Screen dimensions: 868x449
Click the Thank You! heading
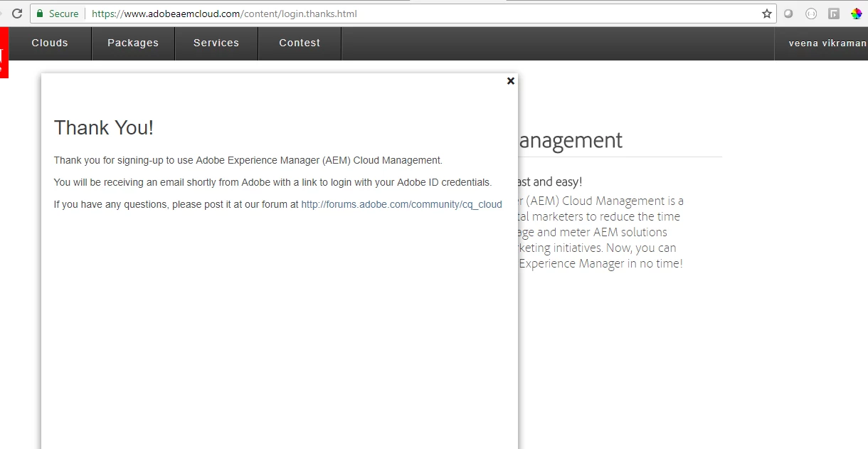(x=104, y=127)
